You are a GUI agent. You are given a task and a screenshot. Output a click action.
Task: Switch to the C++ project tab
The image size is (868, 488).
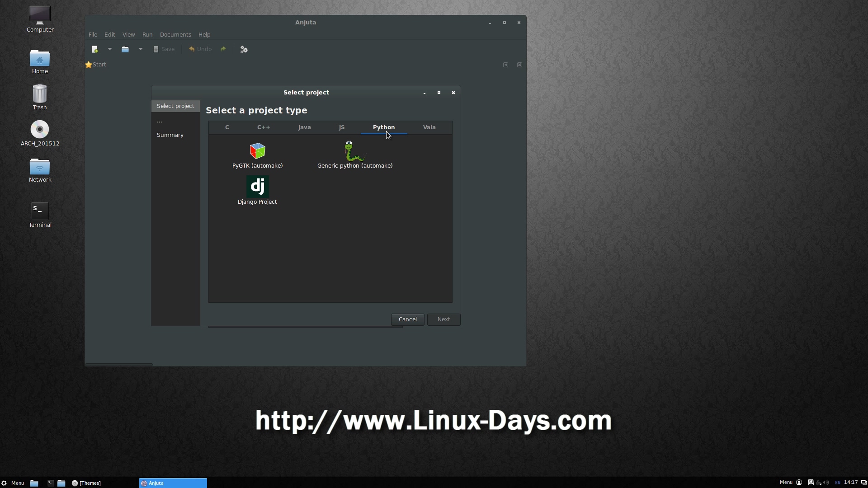264,127
